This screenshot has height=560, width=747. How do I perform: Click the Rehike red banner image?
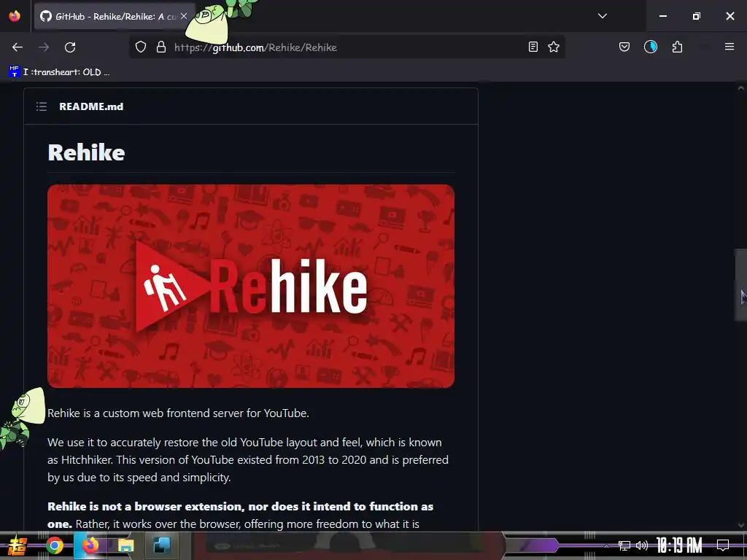251,286
